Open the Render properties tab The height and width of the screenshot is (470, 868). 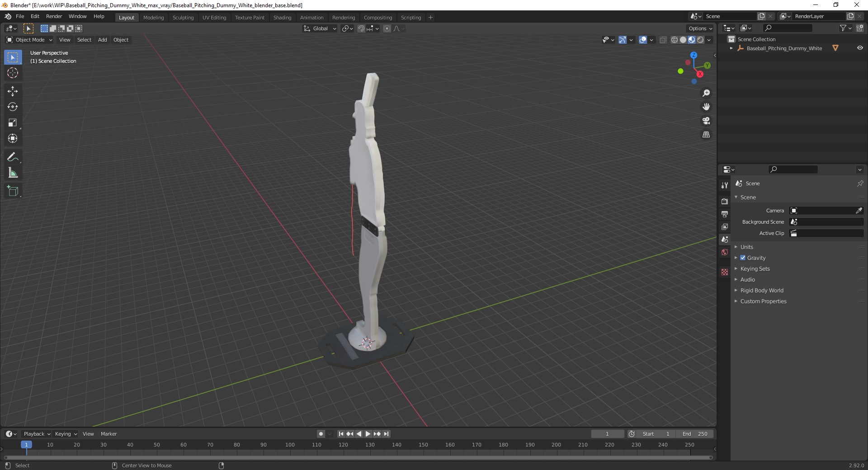tap(725, 201)
